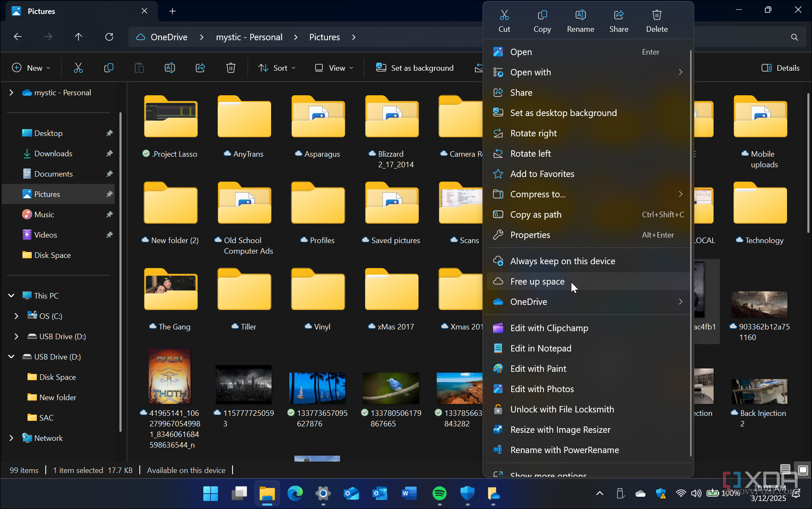Open Microsoft Edge from the taskbar
This screenshot has width=812, height=509.
[x=295, y=493]
